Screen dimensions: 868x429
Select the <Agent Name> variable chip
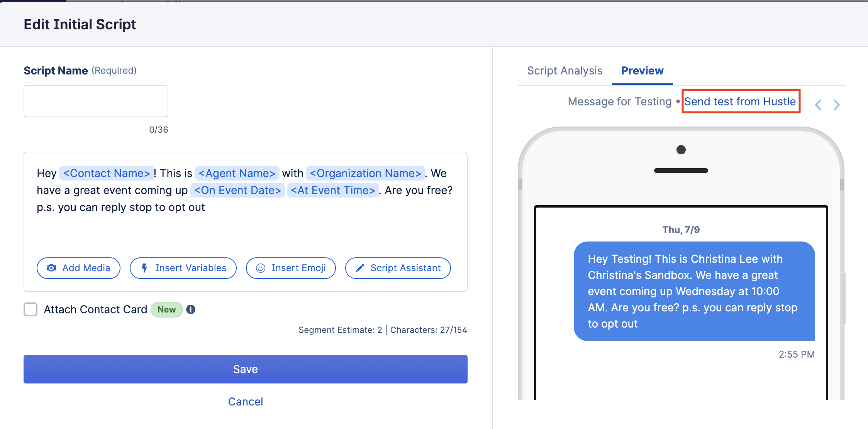pos(237,173)
